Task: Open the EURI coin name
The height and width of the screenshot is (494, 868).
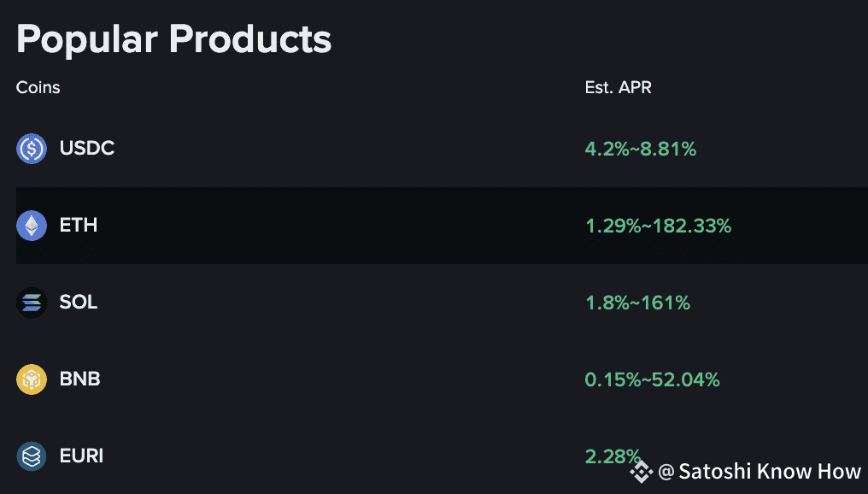Action: click(82, 456)
